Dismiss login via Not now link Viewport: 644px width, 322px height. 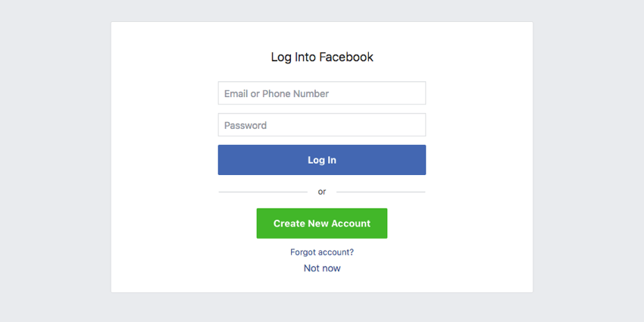322,268
